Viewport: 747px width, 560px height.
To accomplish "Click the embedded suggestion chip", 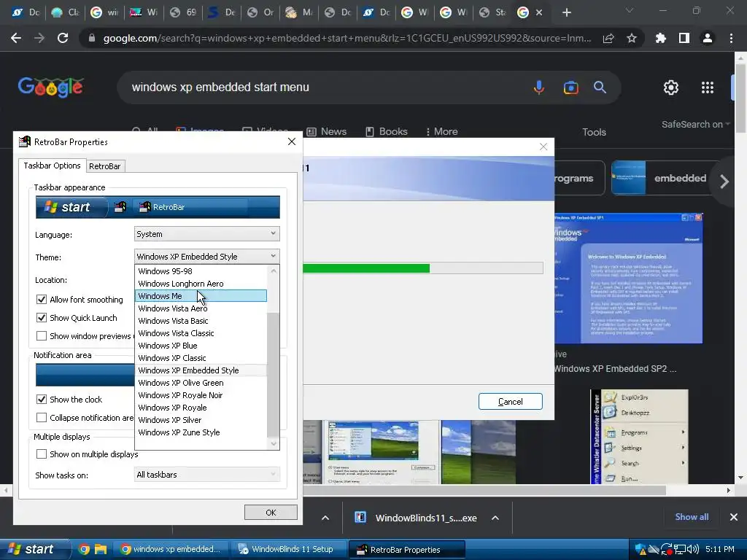I will coord(664,178).
